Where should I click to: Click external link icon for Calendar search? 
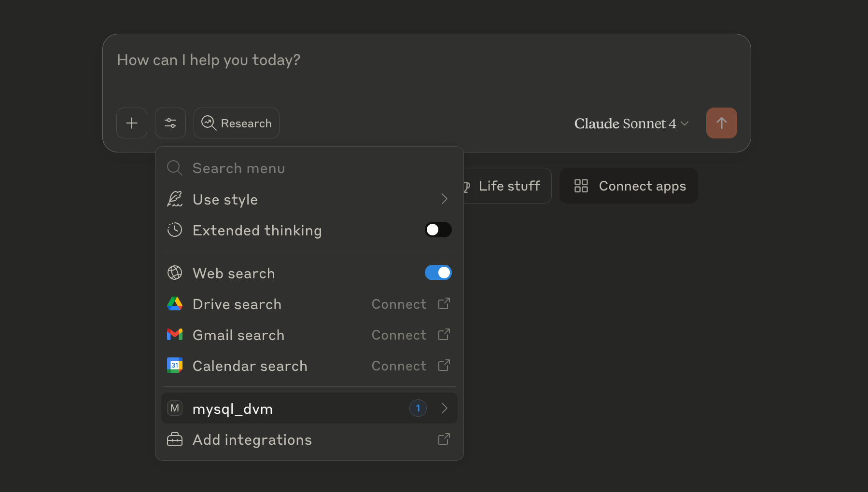coord(444,365)
